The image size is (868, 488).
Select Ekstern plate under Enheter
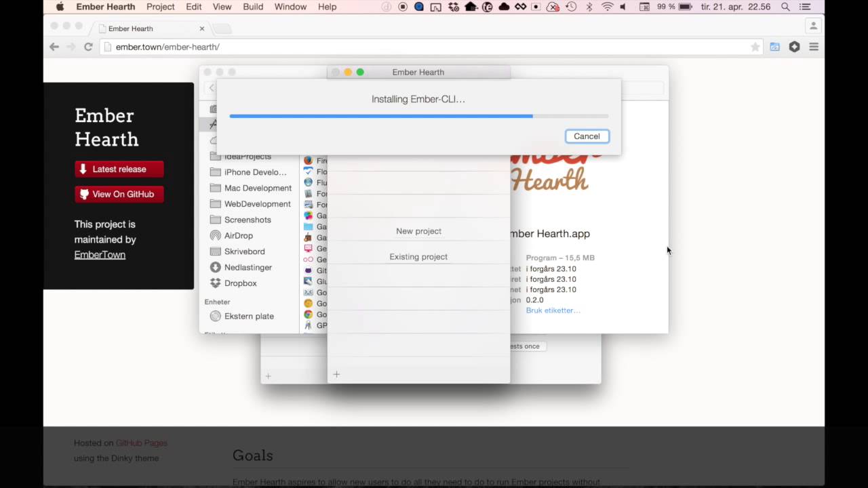click(248, 316)
